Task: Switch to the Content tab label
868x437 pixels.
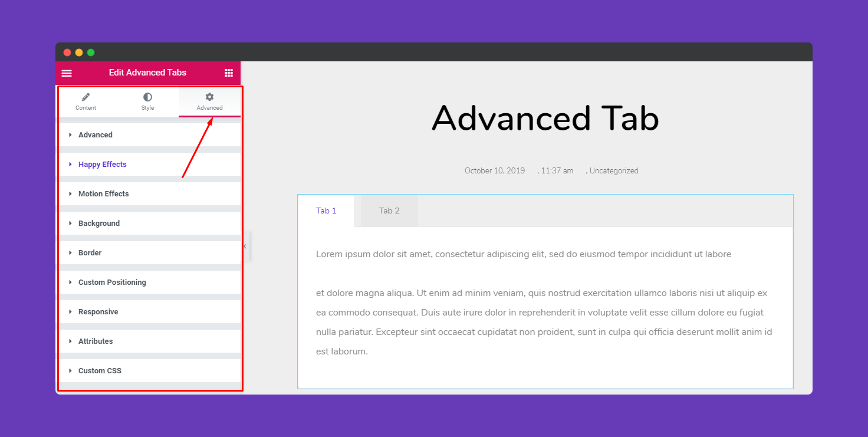Action: pos(86,108)
